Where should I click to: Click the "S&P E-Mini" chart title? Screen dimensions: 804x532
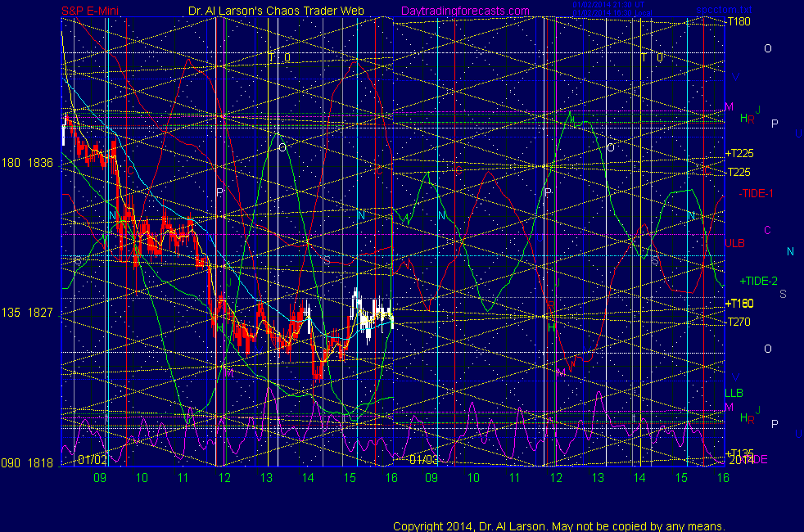(x=90, y=11)
